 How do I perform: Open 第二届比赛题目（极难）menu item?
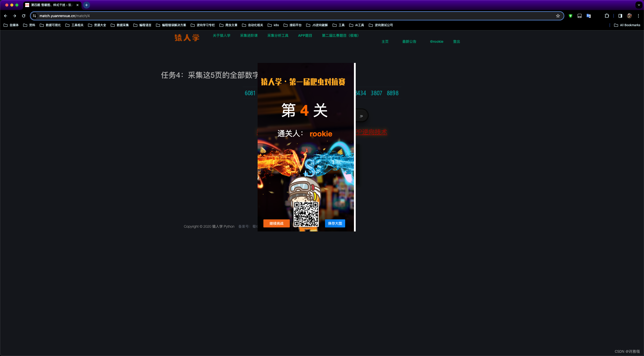[340, 35]
